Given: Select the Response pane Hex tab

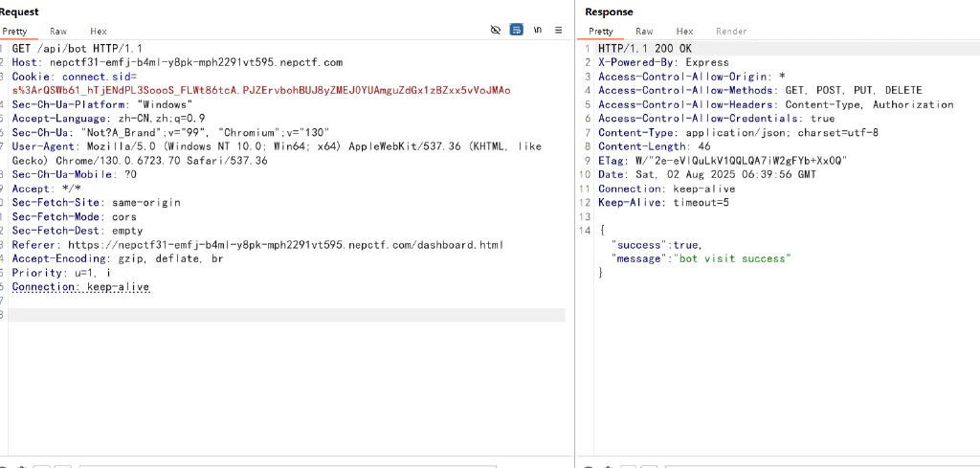Looking at the screenshot, I should click(684, 32).
